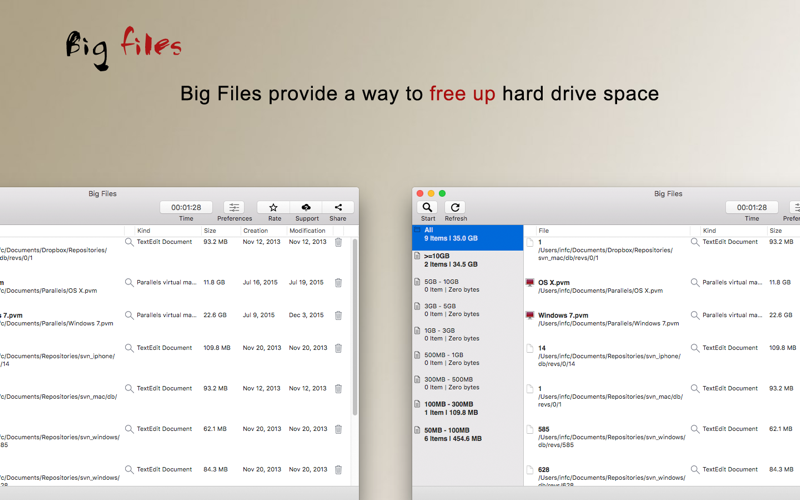Viewport: 800px width, 500px height.
Task: Click the Refresh toolbar icon
Action: (455, 207)
